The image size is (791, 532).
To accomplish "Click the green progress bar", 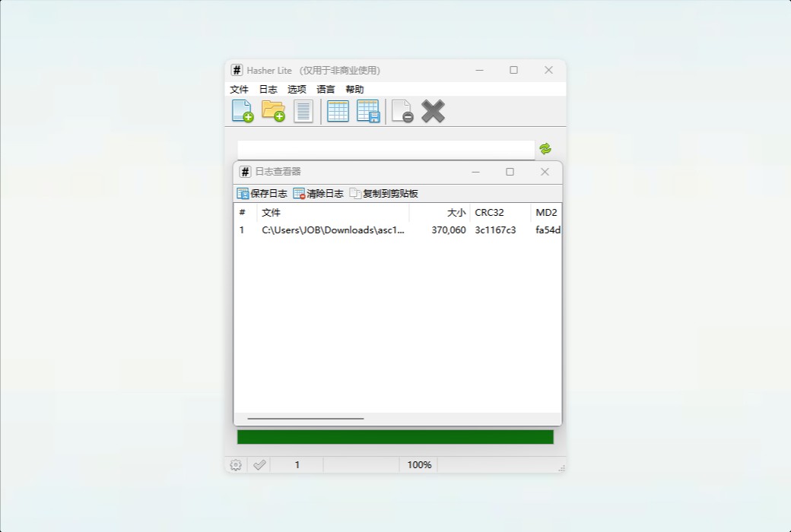I will pos(395,437).
